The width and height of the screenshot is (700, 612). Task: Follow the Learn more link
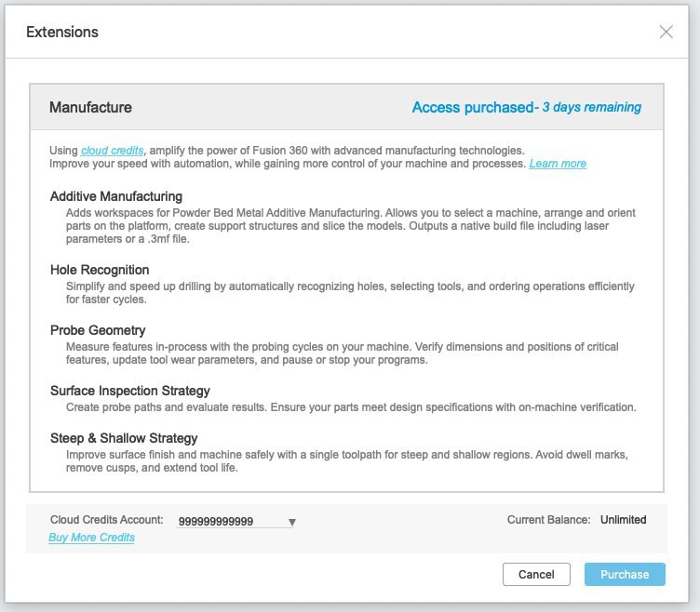tap(558, 164)
